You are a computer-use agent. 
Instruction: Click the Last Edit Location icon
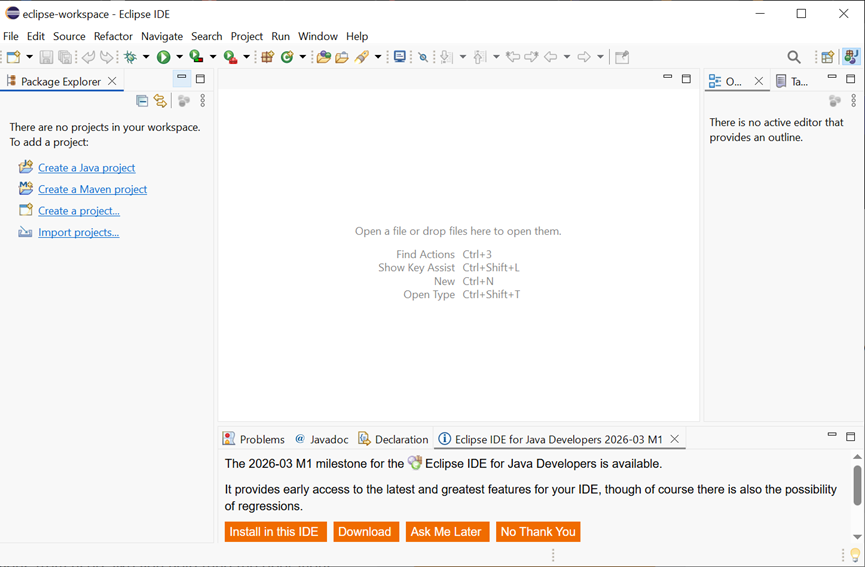click(513, 56)
